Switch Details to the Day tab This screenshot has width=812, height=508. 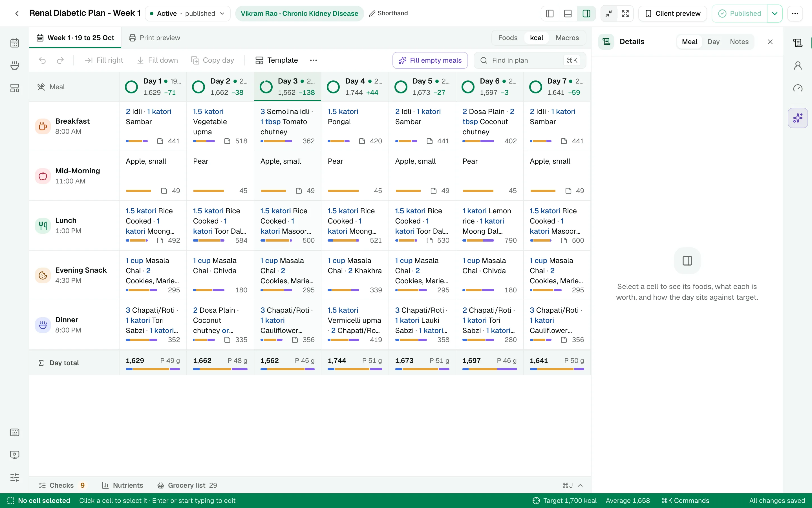(x=713, y=42)
